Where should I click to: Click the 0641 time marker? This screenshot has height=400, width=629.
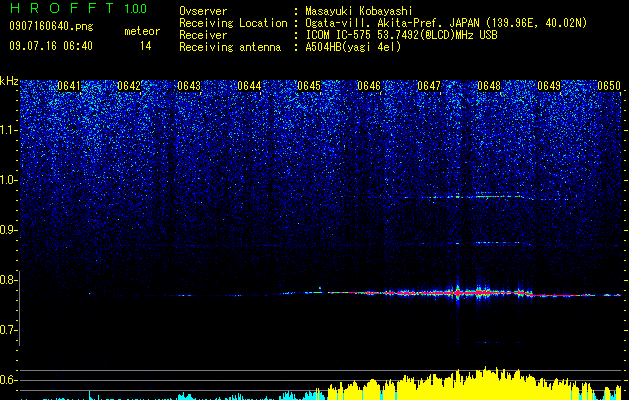coord(69,86)
